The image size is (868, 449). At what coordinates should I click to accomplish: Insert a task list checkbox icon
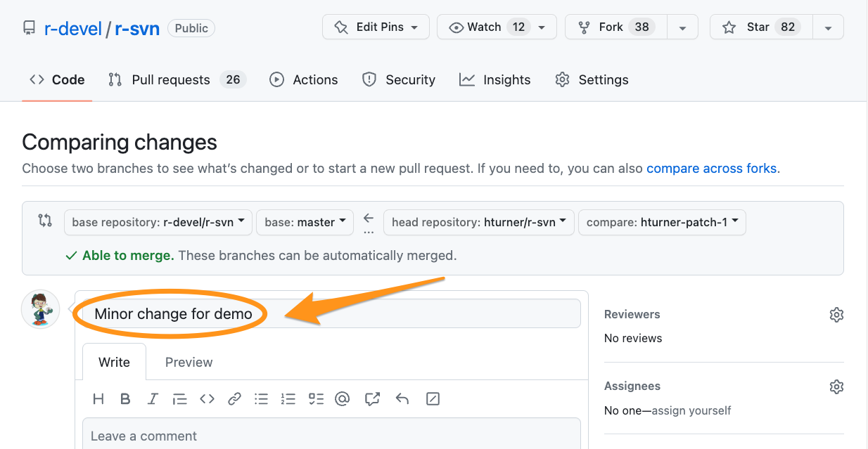pos(316,399)
